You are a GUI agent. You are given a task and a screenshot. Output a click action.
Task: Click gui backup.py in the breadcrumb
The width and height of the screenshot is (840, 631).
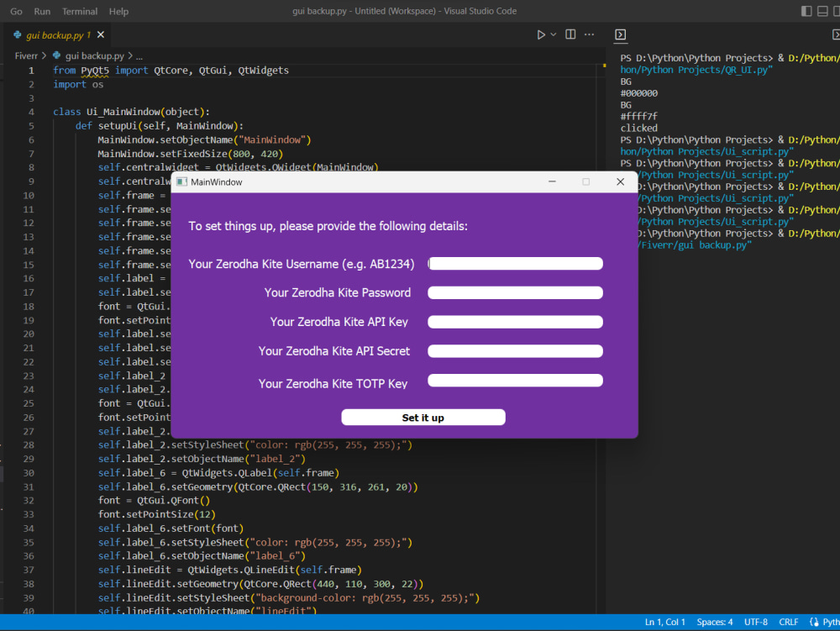coord(95,55)
